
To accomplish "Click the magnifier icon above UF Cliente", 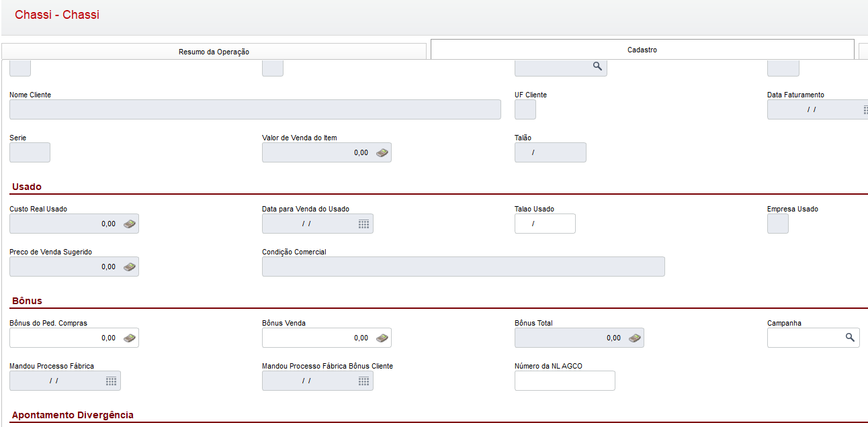I will 597,66.
